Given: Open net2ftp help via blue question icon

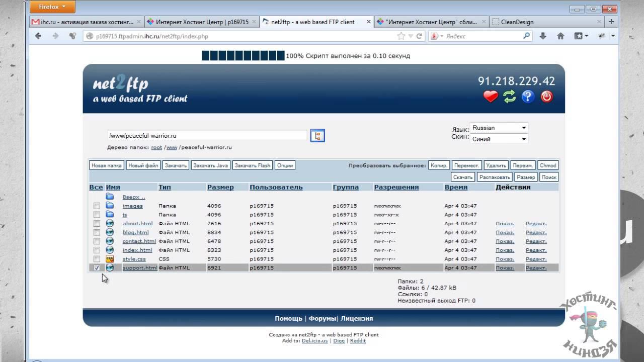Looking at the screenshot, I should [528, 97].
